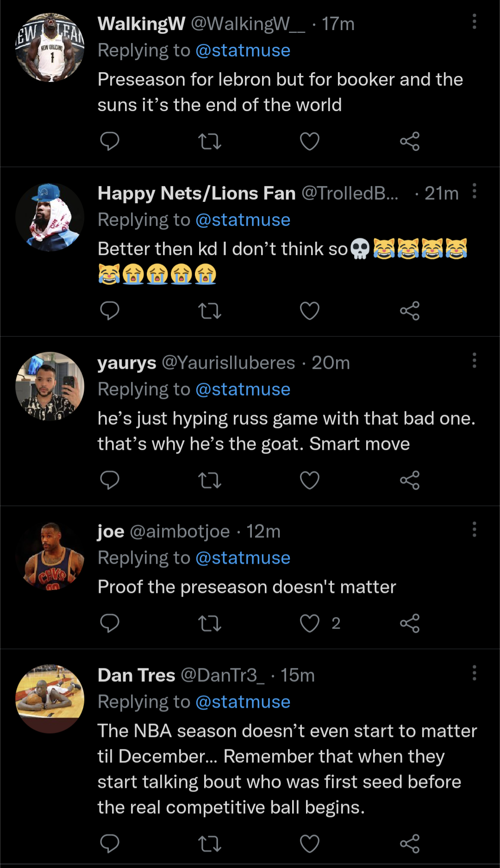
Task: Open yaurys's mirror selfie profile picture
Action: (50, 386)
